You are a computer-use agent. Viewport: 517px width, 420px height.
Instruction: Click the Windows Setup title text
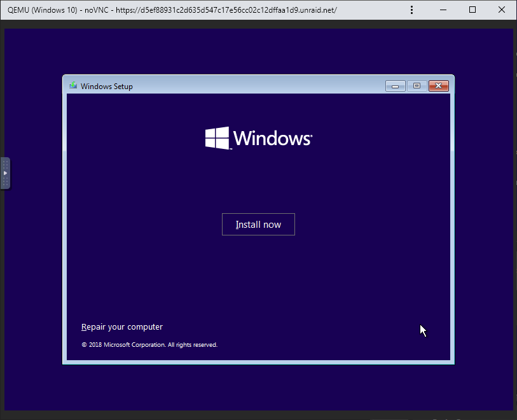pos(106,86)
